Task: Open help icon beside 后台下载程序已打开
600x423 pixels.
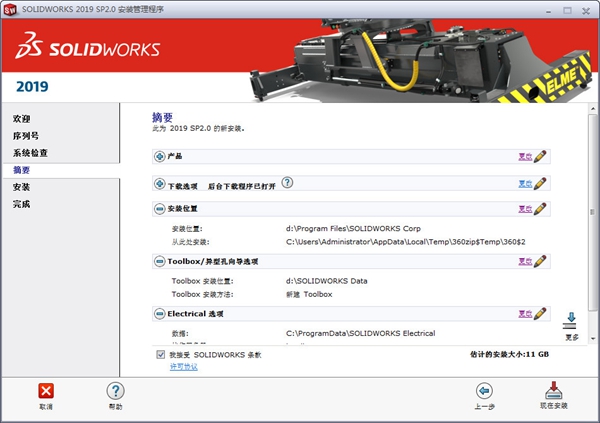Action: pos(287,183)
